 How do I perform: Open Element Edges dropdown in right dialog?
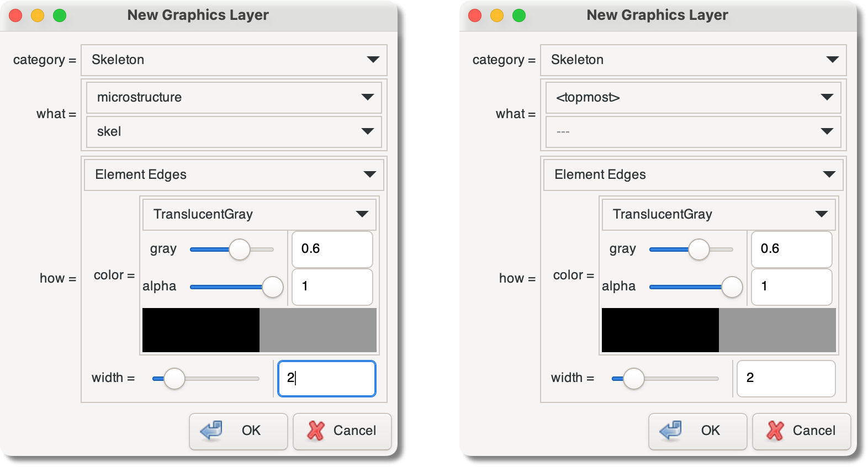(x=693, y=174)
